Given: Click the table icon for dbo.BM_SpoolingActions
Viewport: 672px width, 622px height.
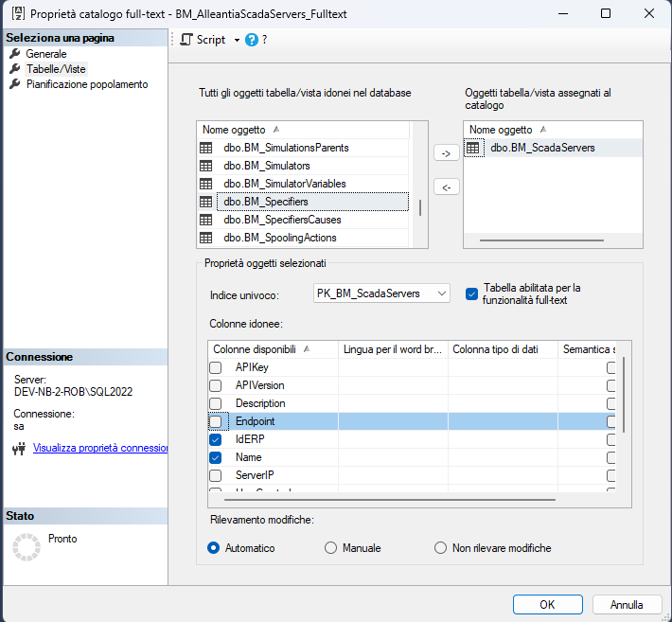Looking at the screenshot, I should click(x=205, y=238).
